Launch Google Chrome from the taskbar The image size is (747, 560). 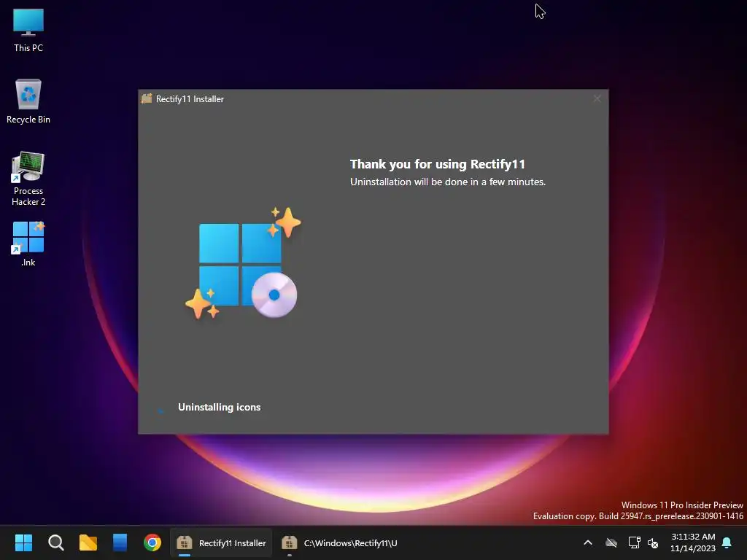click(x=152, y=542)
